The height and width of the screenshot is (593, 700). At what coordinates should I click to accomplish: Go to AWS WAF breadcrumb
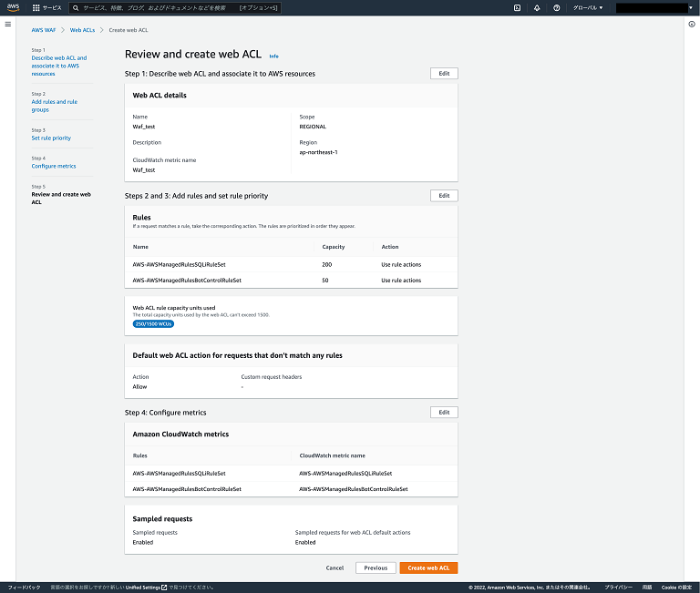(43, 30)
